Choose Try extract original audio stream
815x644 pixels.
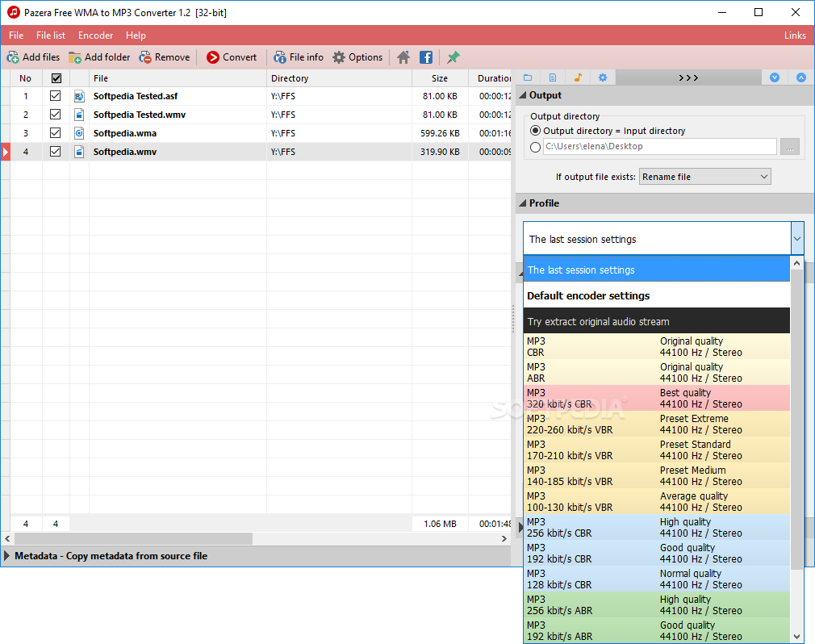(657, 321)
